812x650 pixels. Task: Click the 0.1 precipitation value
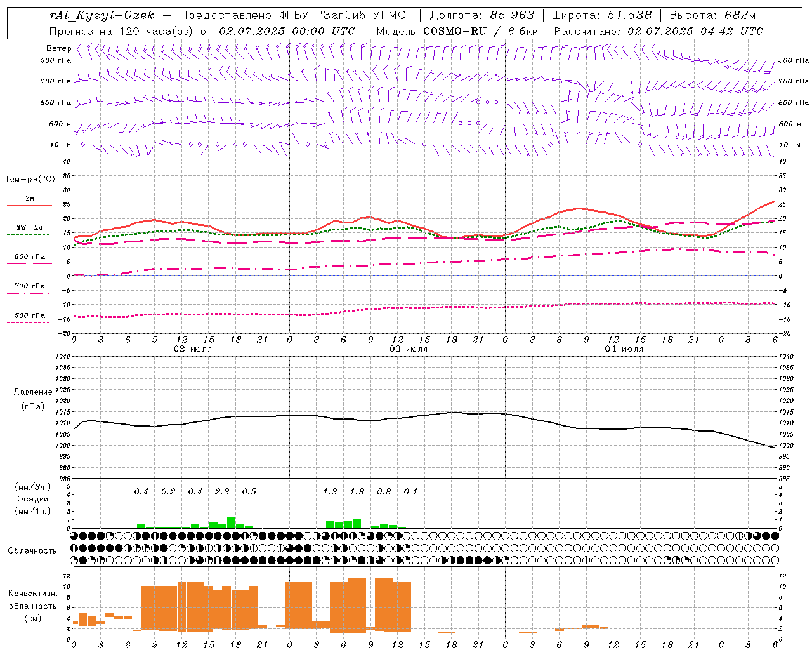click(x=411, y=492)
